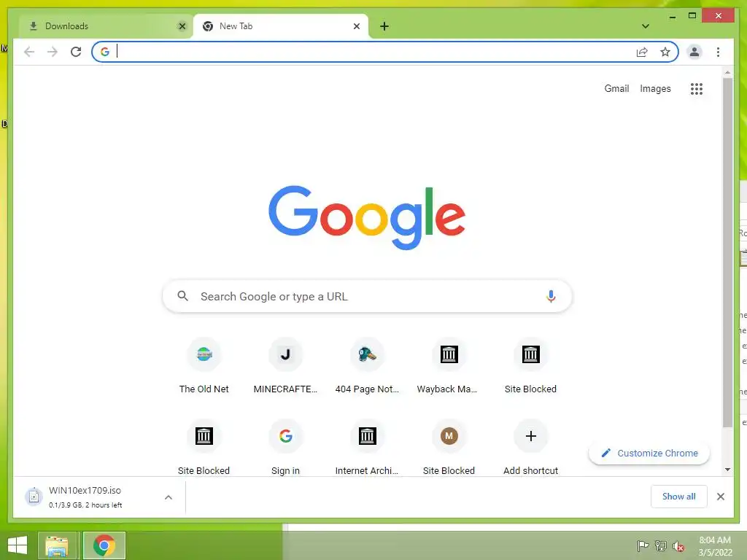
Task: Dismiss the downloads bar
Action: tap(720, 497)
